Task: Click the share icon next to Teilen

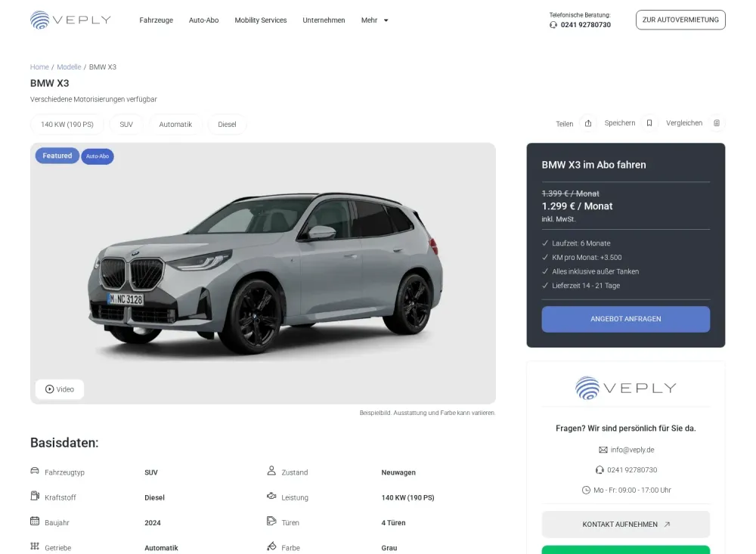Action: coord(587,123)
